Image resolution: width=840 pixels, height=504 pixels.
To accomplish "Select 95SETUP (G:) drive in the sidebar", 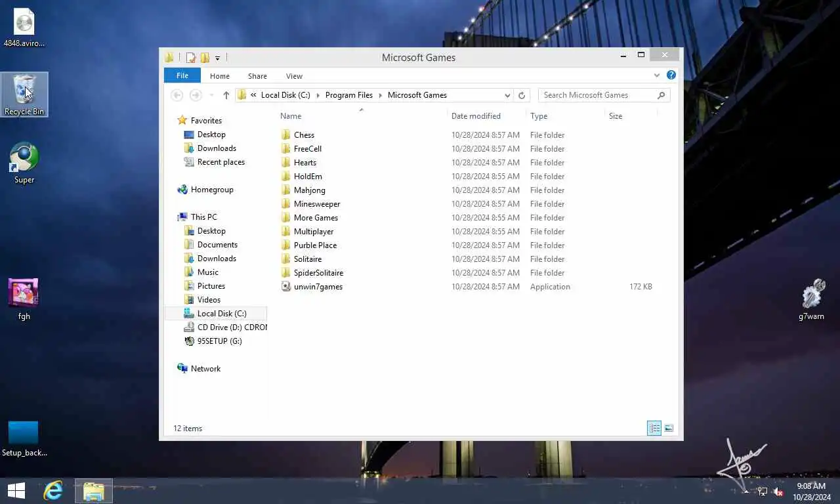I will pyautogui.click(x=213, y=341).
